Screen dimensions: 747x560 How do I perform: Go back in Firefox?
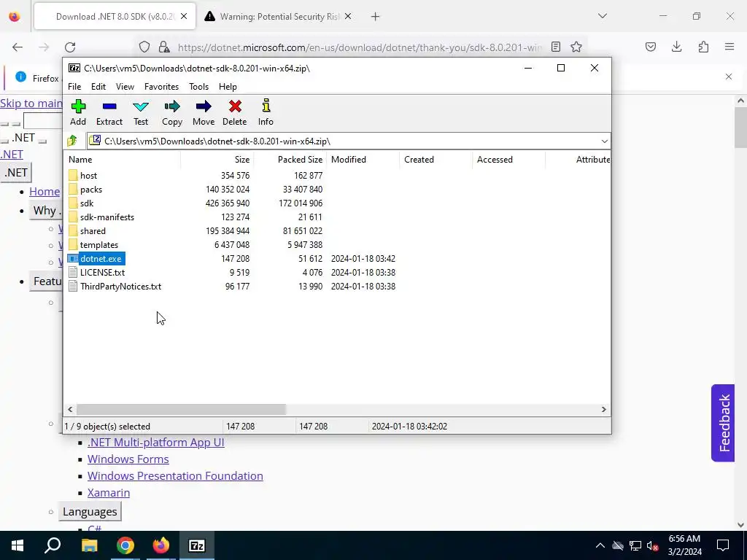tap(18, 47)
